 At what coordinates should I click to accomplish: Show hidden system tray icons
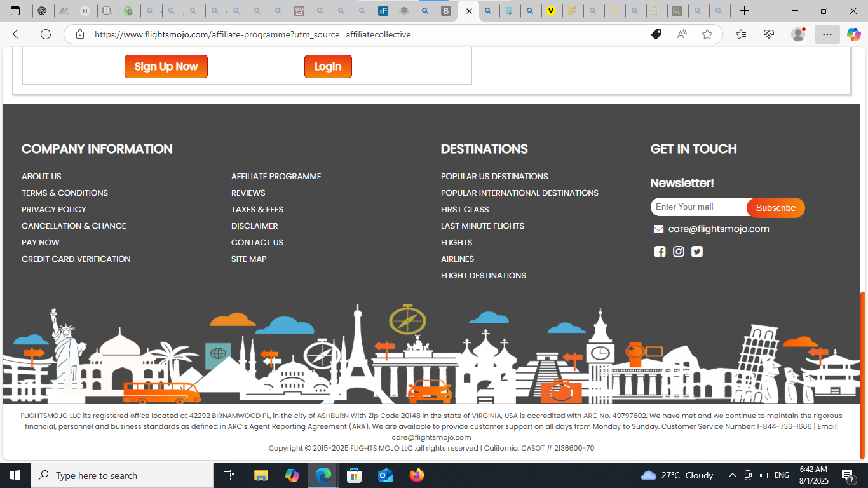732,475
